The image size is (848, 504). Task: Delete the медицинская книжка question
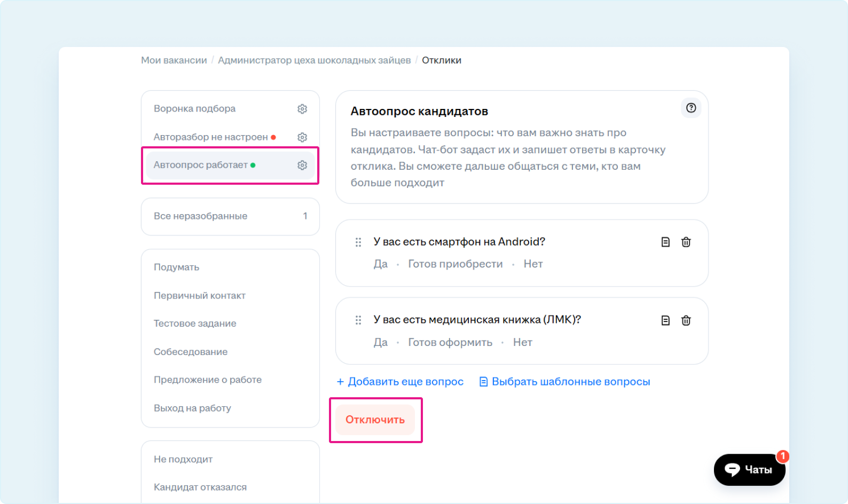[686, 320]
